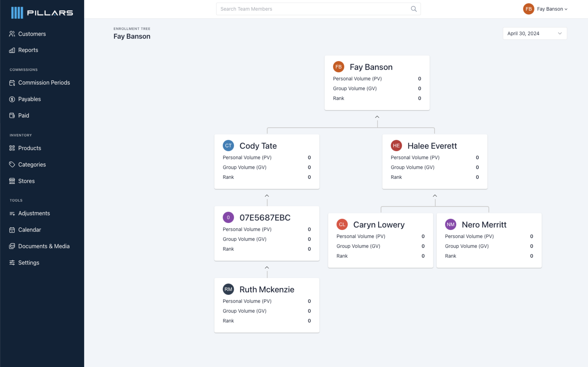Viewport: 588px width, 367px height.
Task: Go to Adjustments in Tools section
Action: [x=34, y=213]
